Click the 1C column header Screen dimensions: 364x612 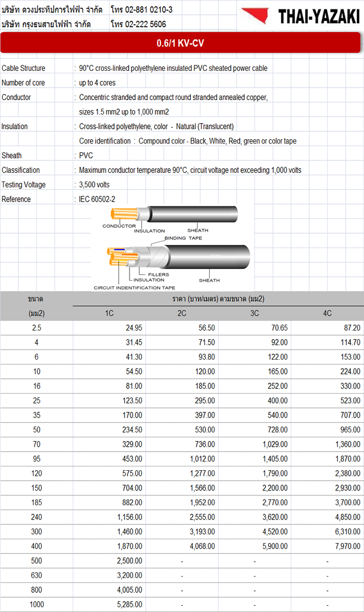pyautogui.click(x=109, y=313)
